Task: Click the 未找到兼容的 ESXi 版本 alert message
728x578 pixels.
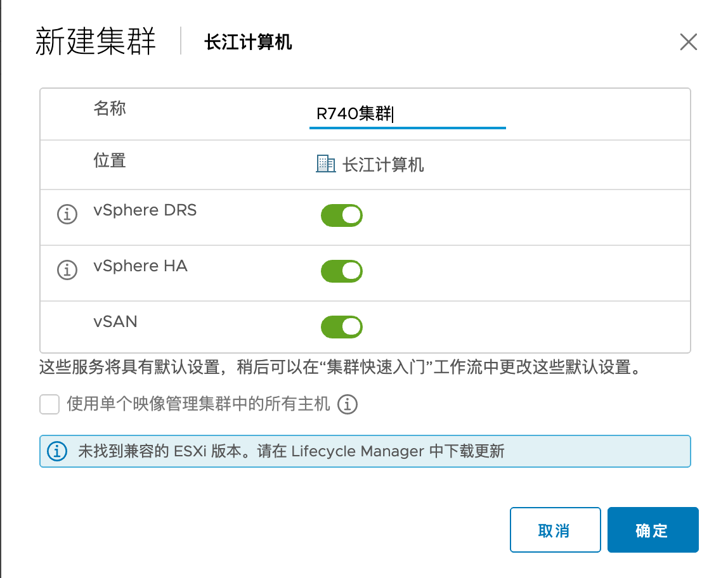Action: [x=291, y=451]
